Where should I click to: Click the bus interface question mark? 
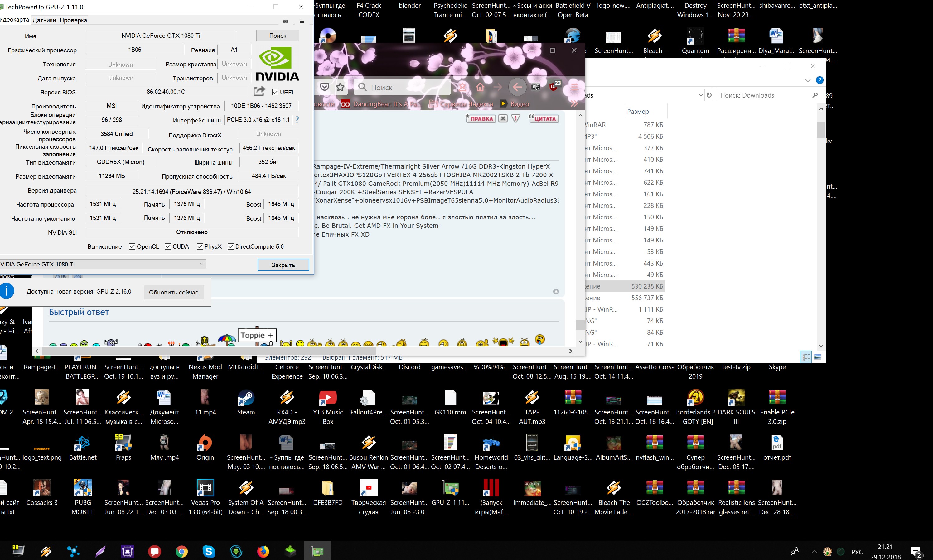click(297, 120)
